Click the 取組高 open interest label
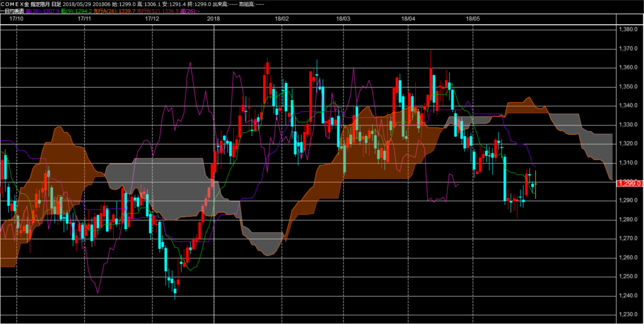This screenshot has height=324, width=644. pos(252,4)
